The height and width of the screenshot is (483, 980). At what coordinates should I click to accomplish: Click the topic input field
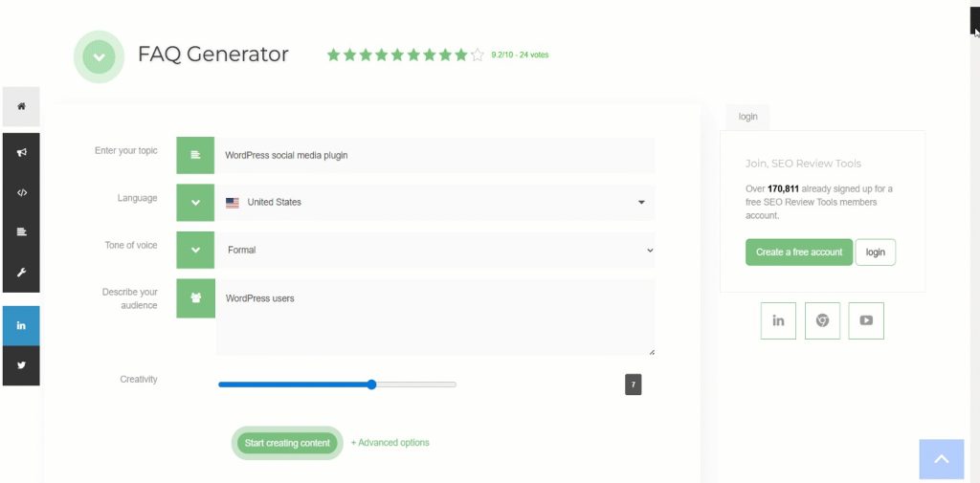tap(434, 155)
